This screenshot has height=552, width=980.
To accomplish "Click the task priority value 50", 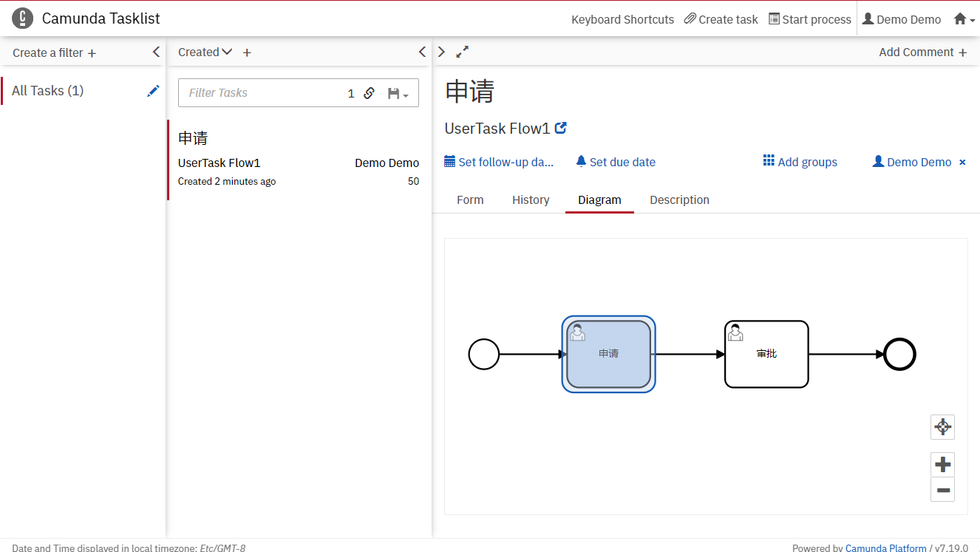I will pyautogui.click(x=413, y=182).
